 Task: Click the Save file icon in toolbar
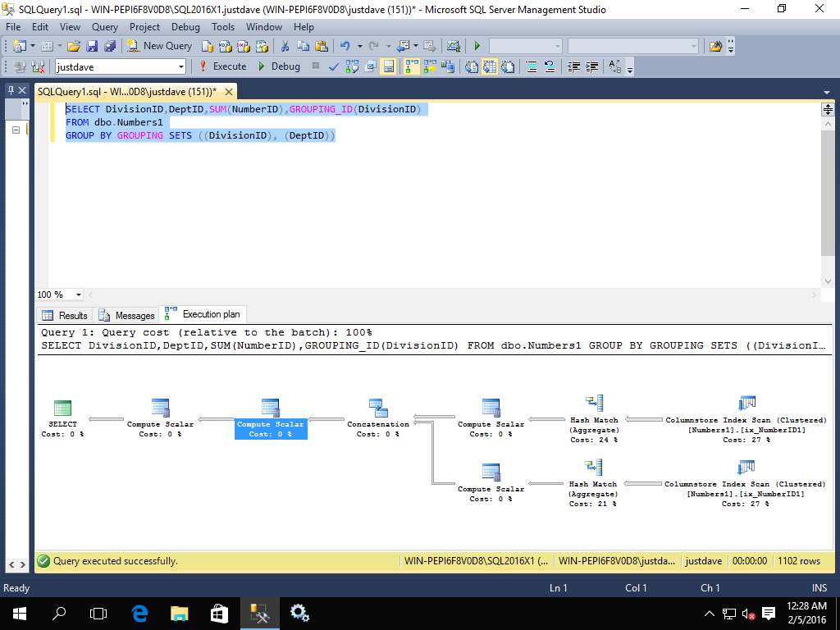[92, 46]
